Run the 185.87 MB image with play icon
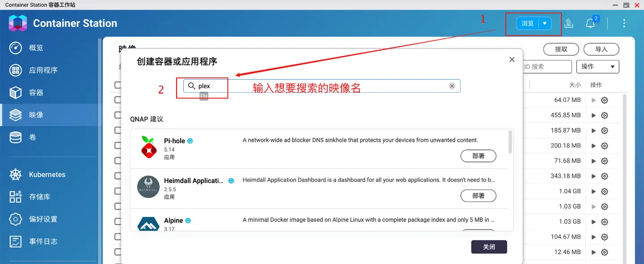This screenshot has width=644, height=264. [594, 131]
